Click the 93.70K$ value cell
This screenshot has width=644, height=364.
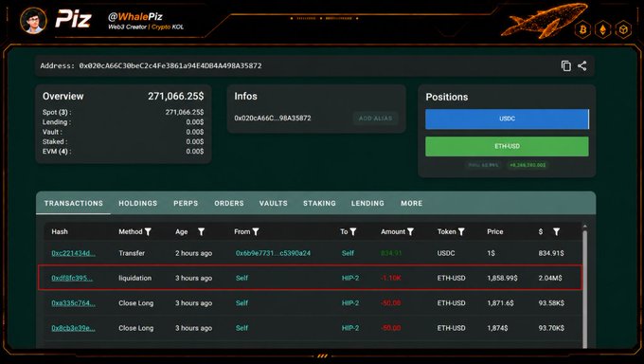click(x=551, y=328)
